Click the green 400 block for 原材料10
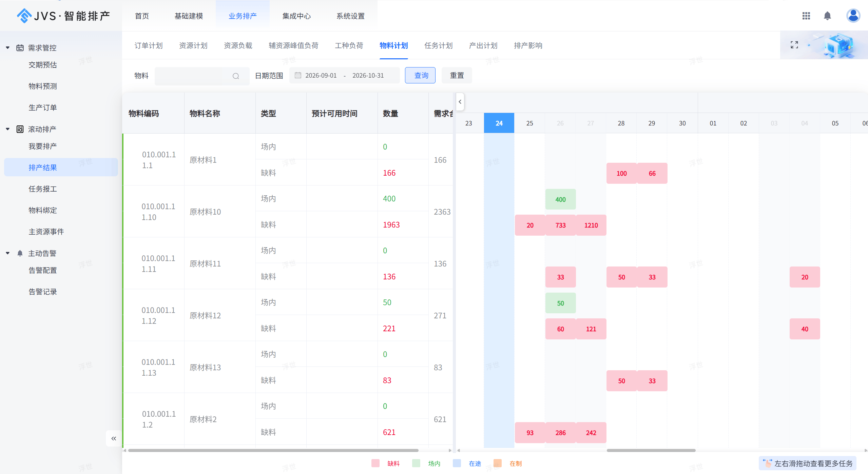 (x=560, y=199)
